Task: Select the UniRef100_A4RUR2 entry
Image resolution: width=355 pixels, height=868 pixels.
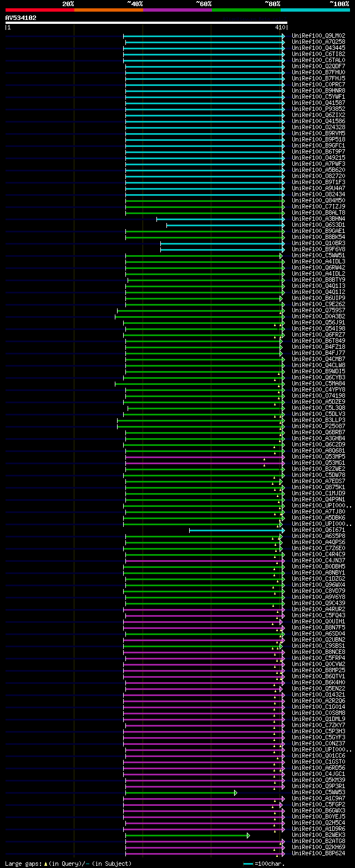Action: 318,609
